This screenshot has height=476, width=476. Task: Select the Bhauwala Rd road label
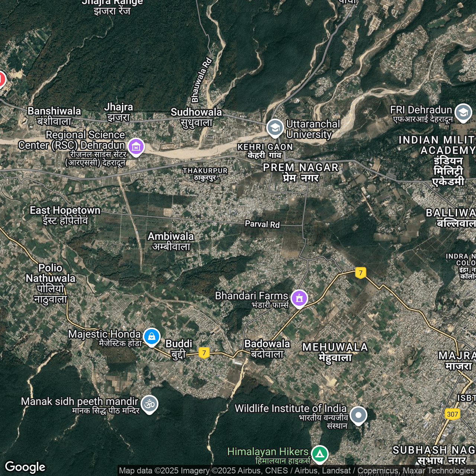coord(201,80)
